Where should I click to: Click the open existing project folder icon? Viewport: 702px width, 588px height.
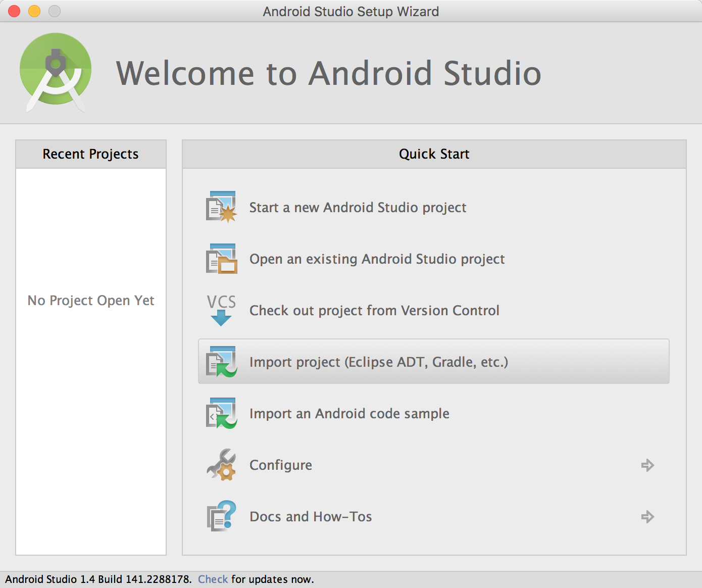(221, 259)
